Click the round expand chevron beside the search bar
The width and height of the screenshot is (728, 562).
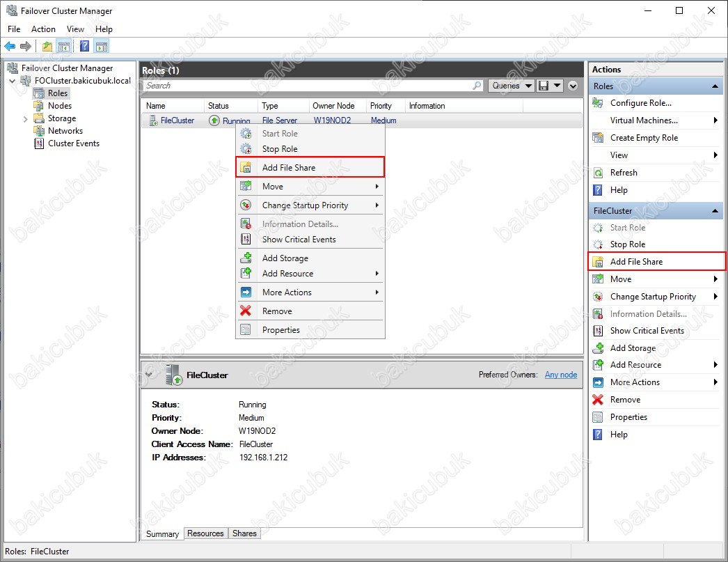[x=573, y=86]
